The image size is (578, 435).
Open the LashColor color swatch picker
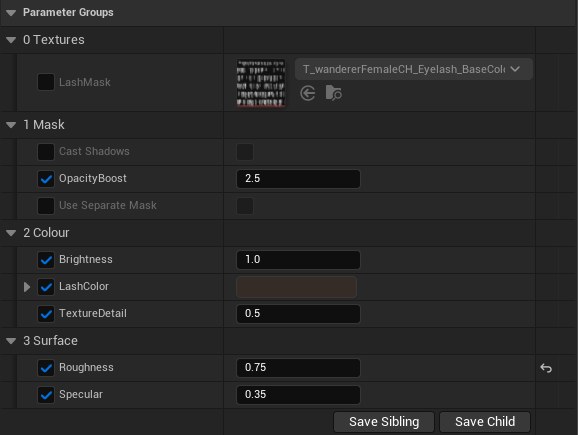[296, 287]
